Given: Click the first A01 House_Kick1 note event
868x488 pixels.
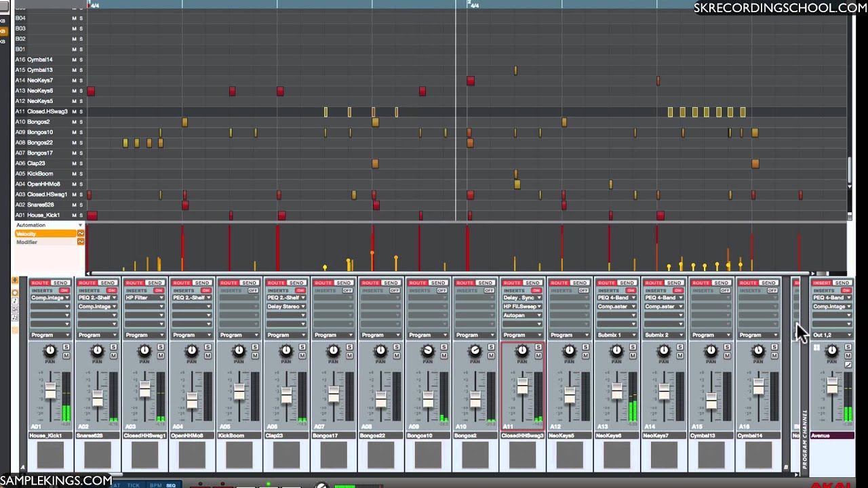Looking at the screenshot, I should 92,216.
